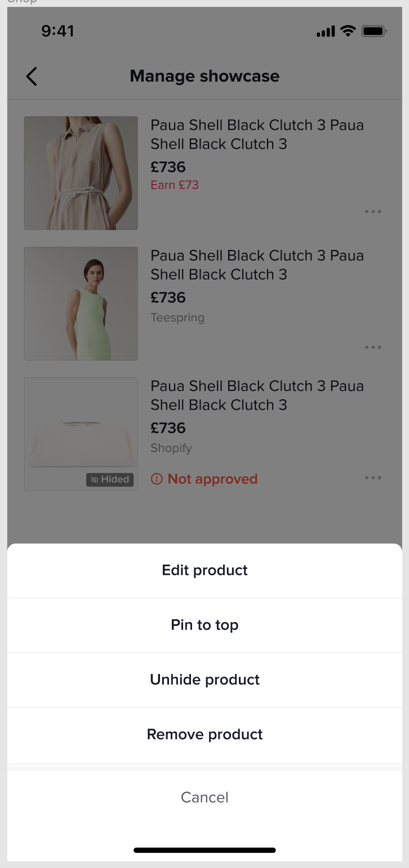Screen dimensions: 409x868
Task: Open the green dress product thumbnail
Action: pos(81,303)
